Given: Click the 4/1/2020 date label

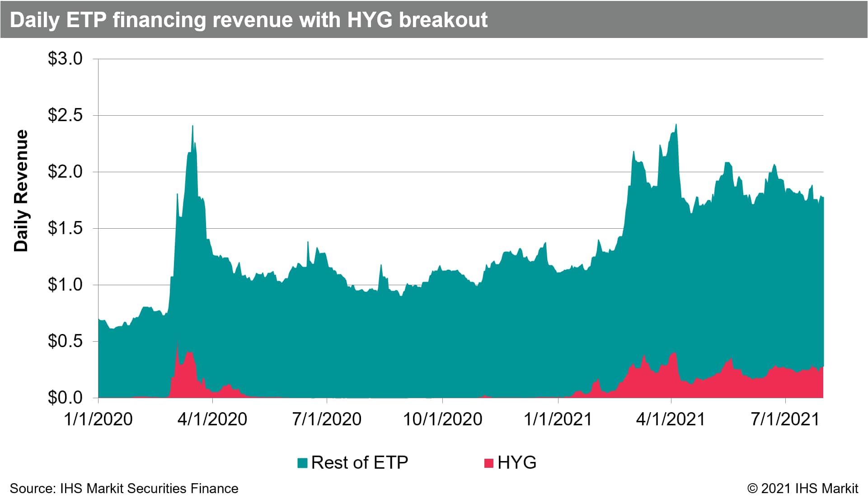Looking at the screenshot, I should point(212,419).
